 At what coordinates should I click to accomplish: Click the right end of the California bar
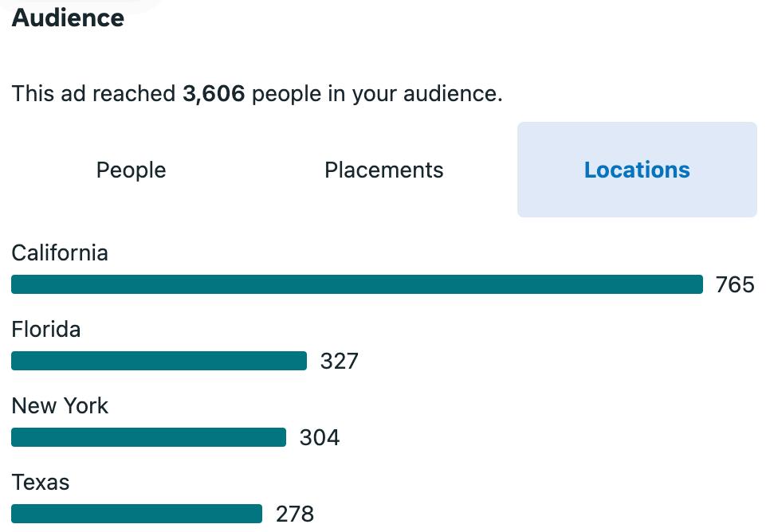pyautogui.click(x=699, y=284)
